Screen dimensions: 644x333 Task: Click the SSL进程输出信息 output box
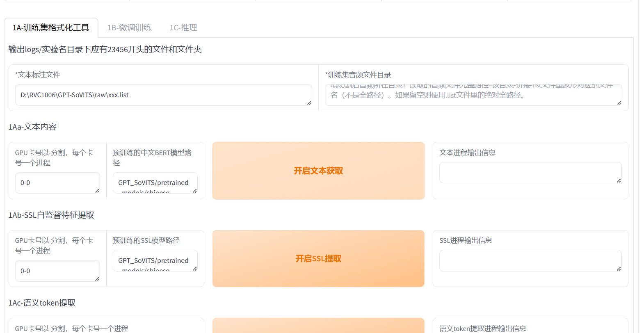click(x=530, y=260)
